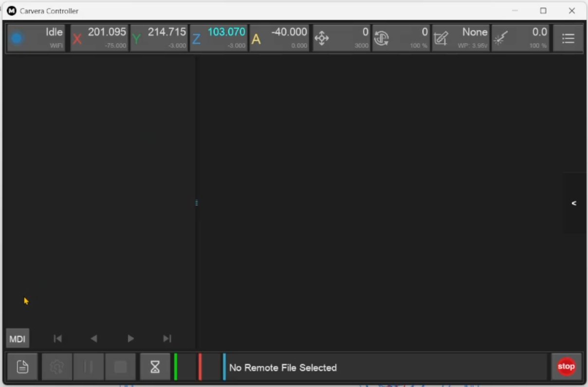This screenshot has height=387, width=588.
Task: Click the Carvera Controller app logo
Action: click(x=11, y=11)
